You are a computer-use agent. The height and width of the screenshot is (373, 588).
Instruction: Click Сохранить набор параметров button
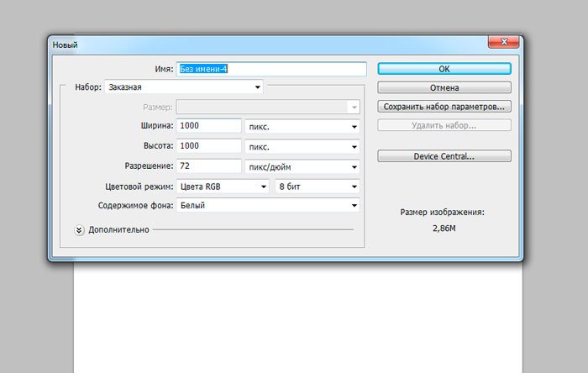pos(444,107)
